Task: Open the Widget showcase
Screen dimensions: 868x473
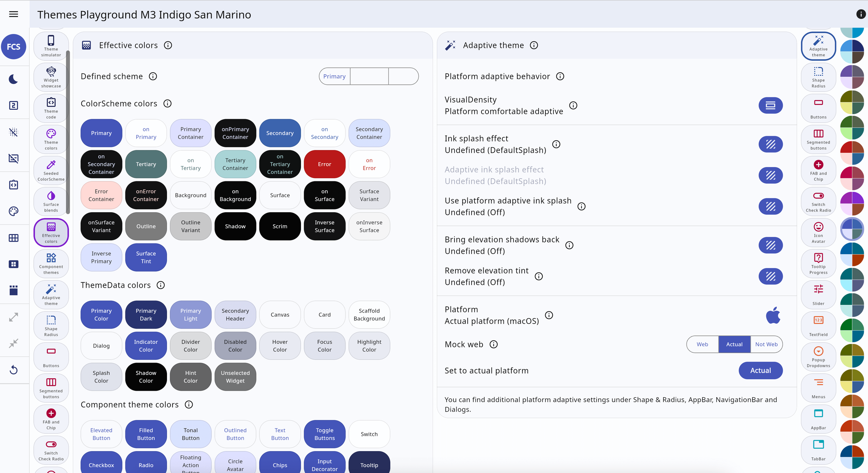Action: 51,77
